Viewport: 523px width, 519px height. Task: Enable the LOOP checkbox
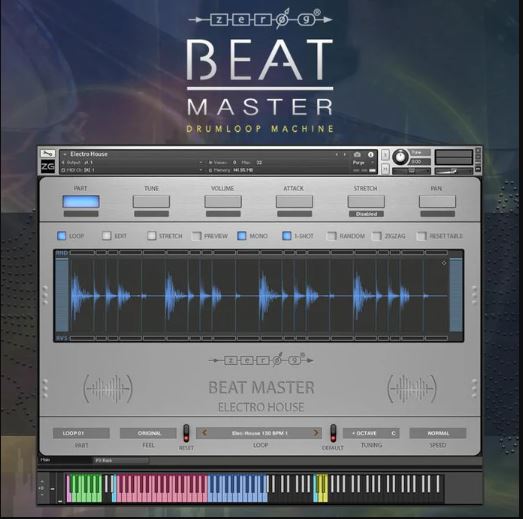click(62, 235)
